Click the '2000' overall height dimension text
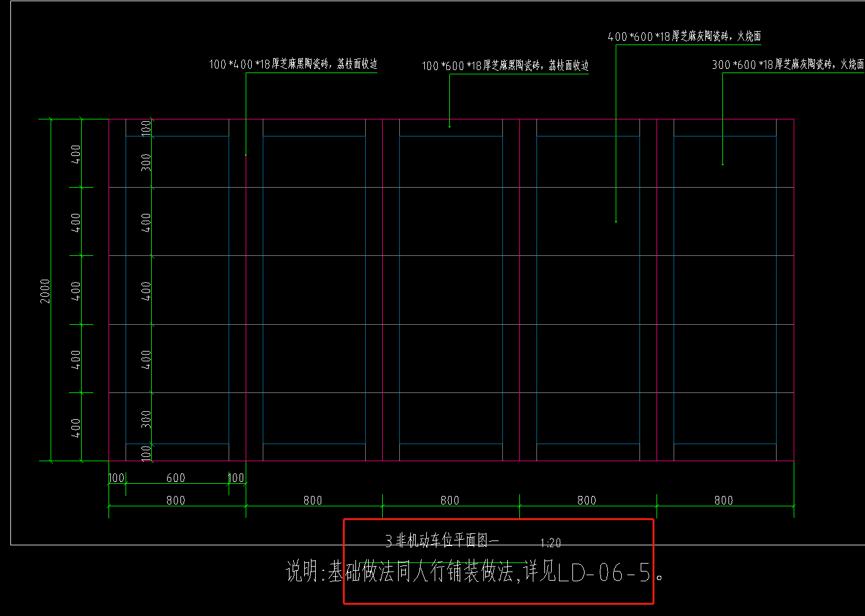 [45, 291]
